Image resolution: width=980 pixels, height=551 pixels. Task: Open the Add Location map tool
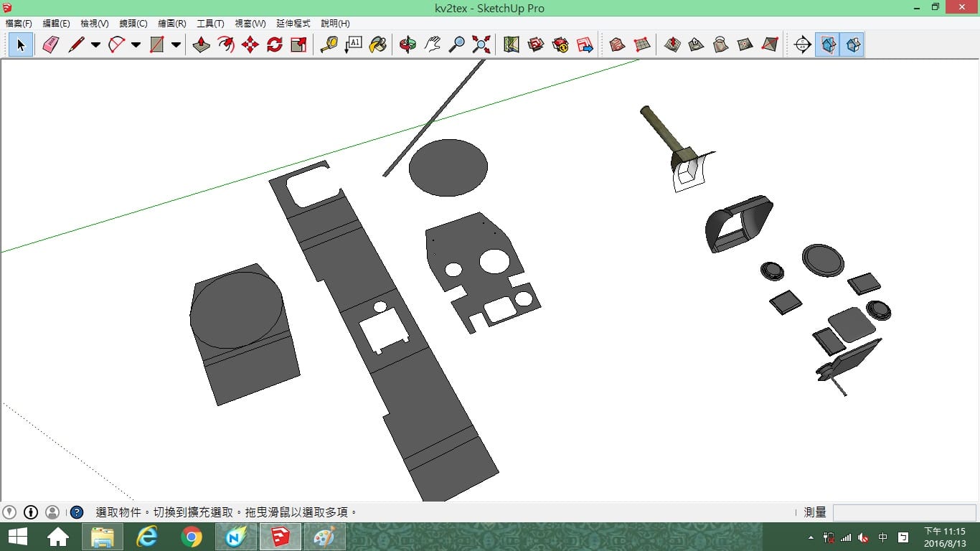[x=512, y=45]
